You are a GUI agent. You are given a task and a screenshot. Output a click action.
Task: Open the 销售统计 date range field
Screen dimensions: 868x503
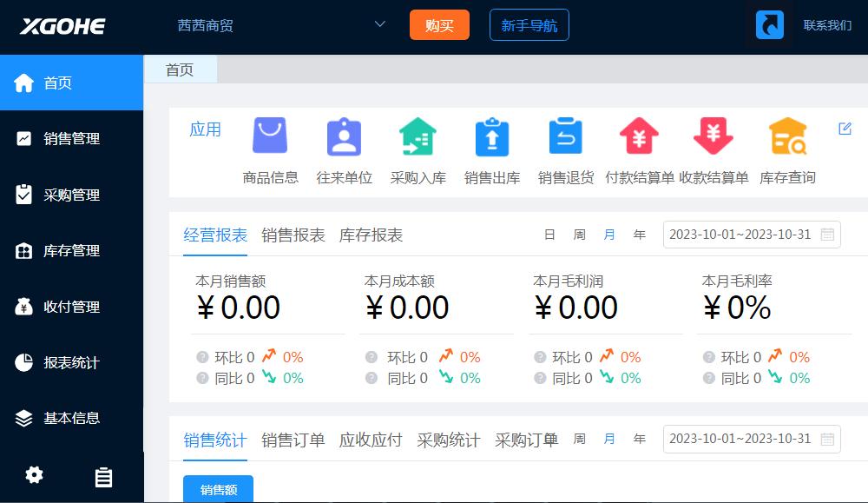(x=752, y=439)
